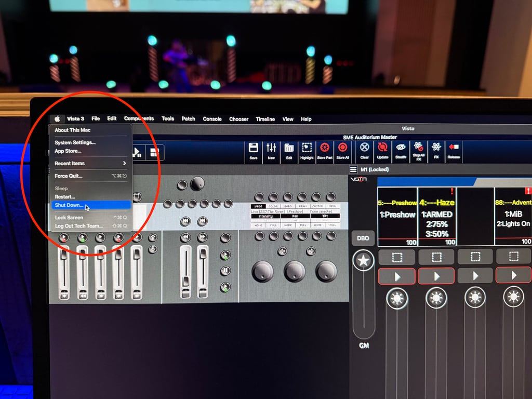Viewport: 532px width, 399px height.
Task: Click the Store Part icon
Action: [325, 152]
